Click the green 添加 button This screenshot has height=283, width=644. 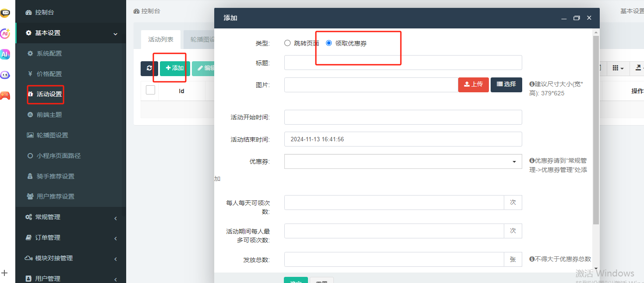click(175, 68)
